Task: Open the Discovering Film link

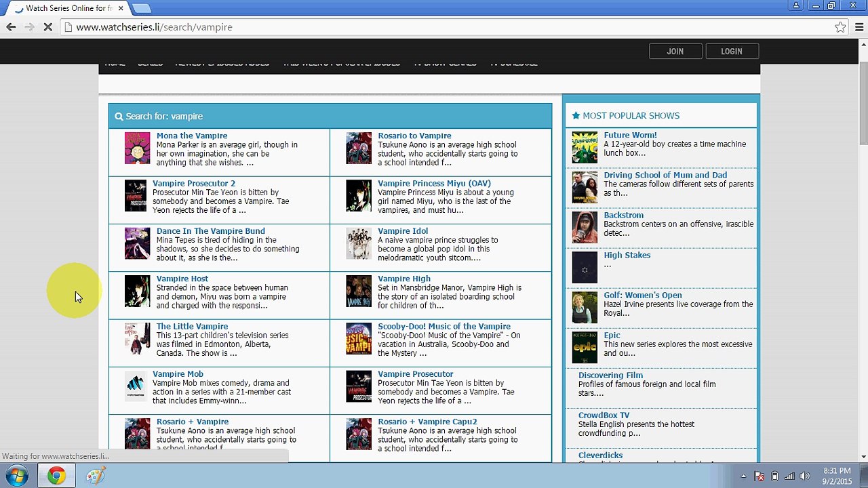Action: [610, 375]
